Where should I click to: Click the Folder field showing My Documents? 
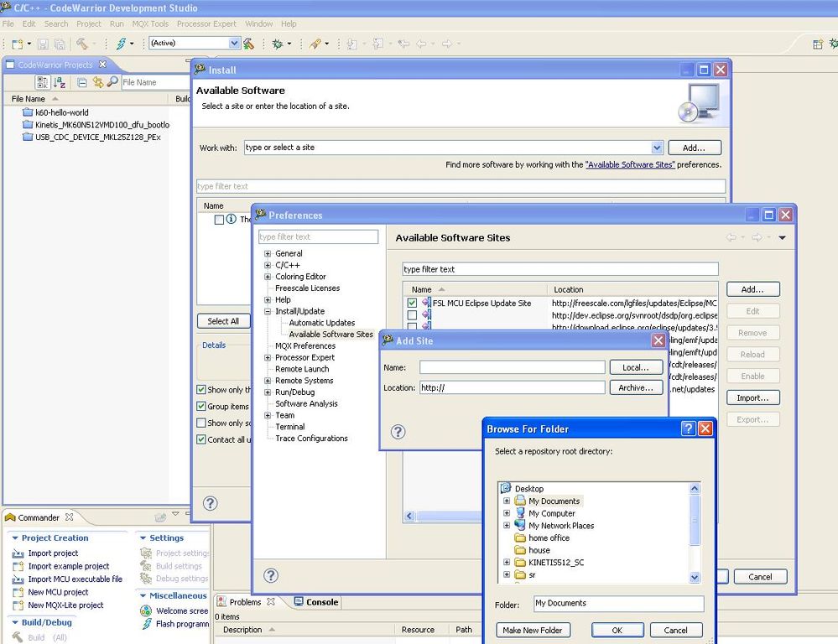point(618,604)
